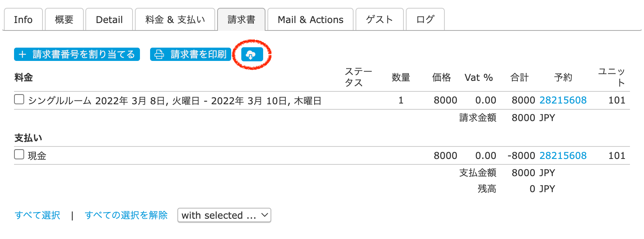644x239 pixels.
Task: Click the cloud download icon button
Action: coord(252,55)
